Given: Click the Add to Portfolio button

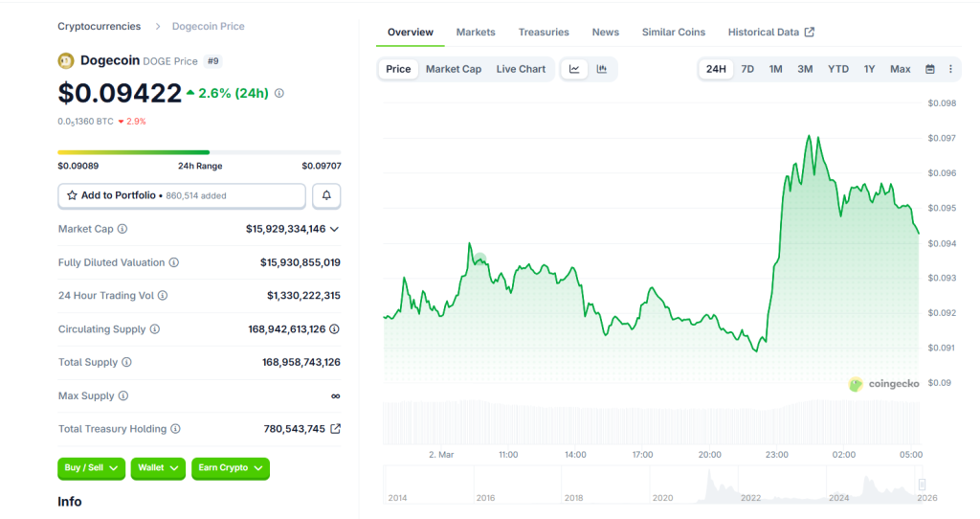Looking at the screenshot, I should coord(182,195).
